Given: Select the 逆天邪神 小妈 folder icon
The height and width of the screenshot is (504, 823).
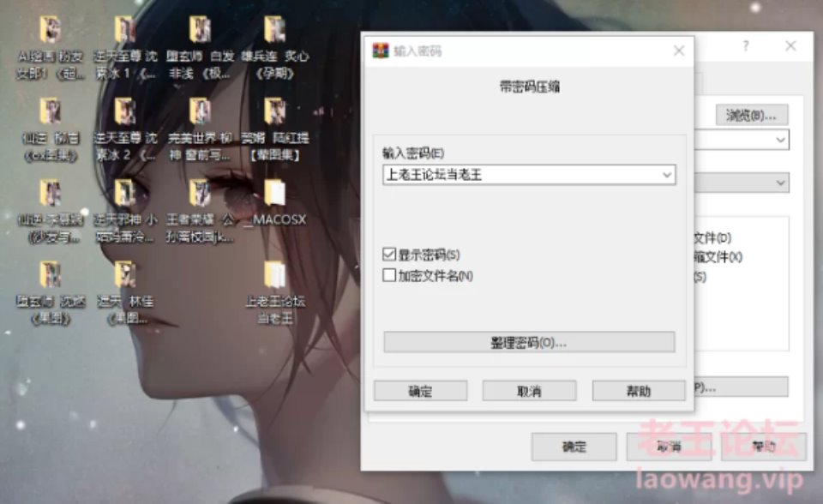Looking at the screenshot, I should click(x=125, y=212).
